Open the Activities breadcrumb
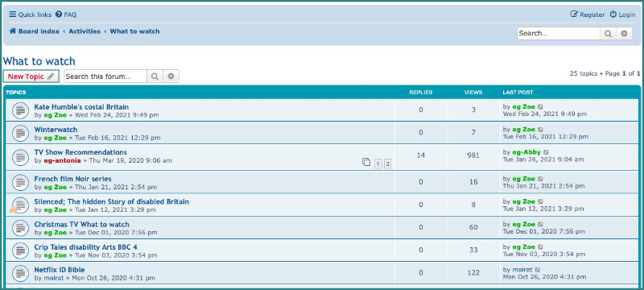Screen dimensions: 644x290 pyautogui.click(x=85, y=31)
